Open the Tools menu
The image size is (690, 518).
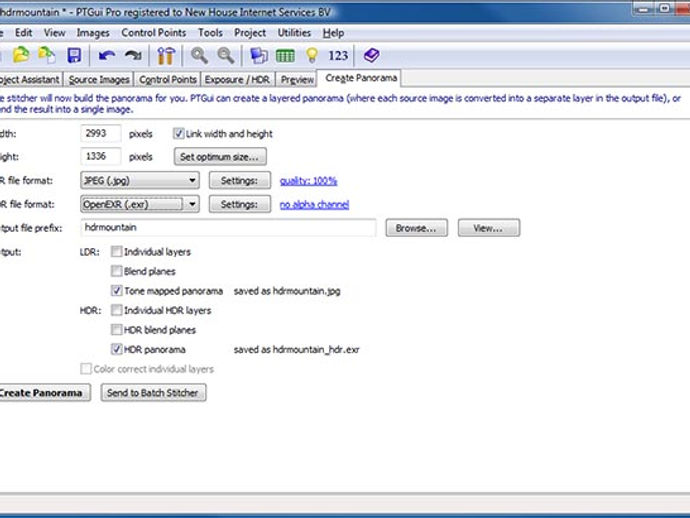click(x=210, y=33)
